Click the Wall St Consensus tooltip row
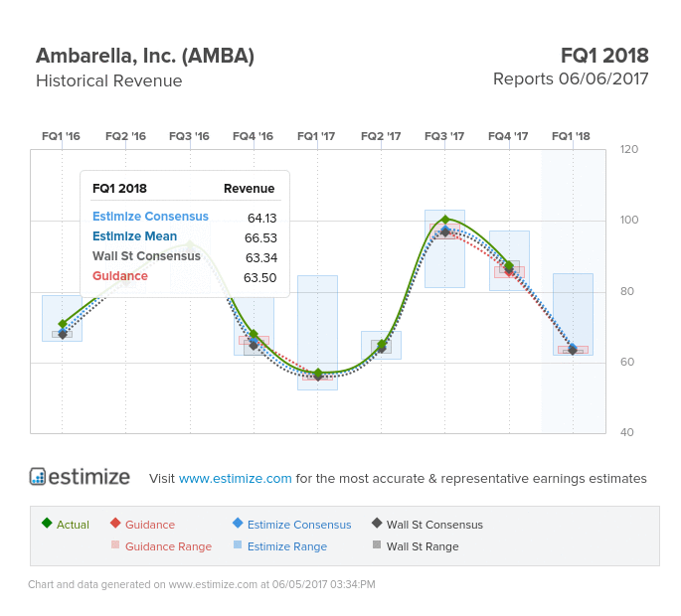 [x=185, y=256]
